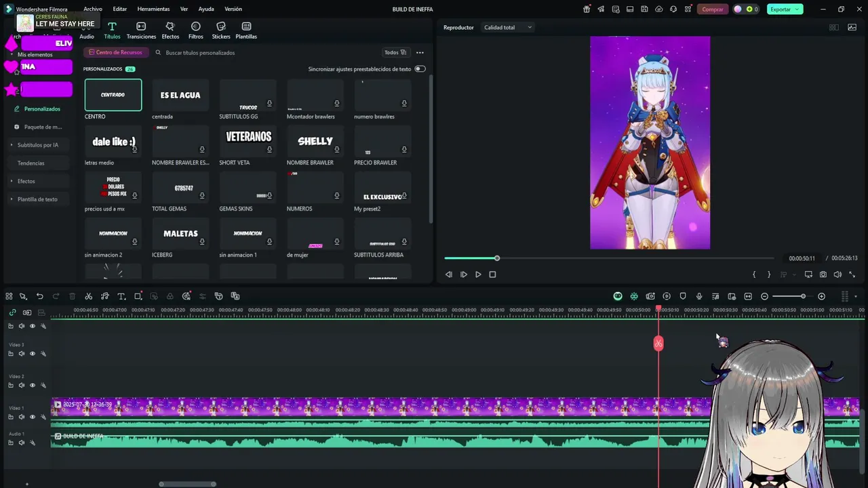Open the Exportar dropdown arrow

(797, 9)
